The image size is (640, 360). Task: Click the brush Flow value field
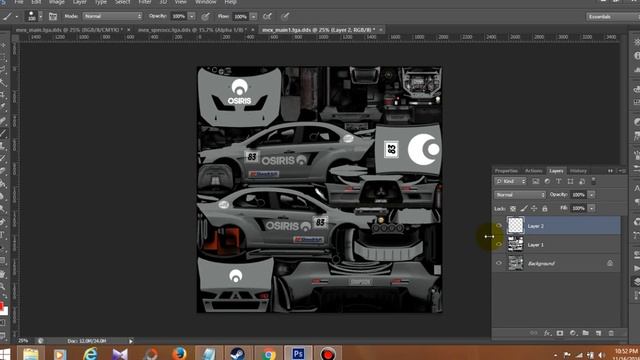pyautogui.click(x=241, y=16)
